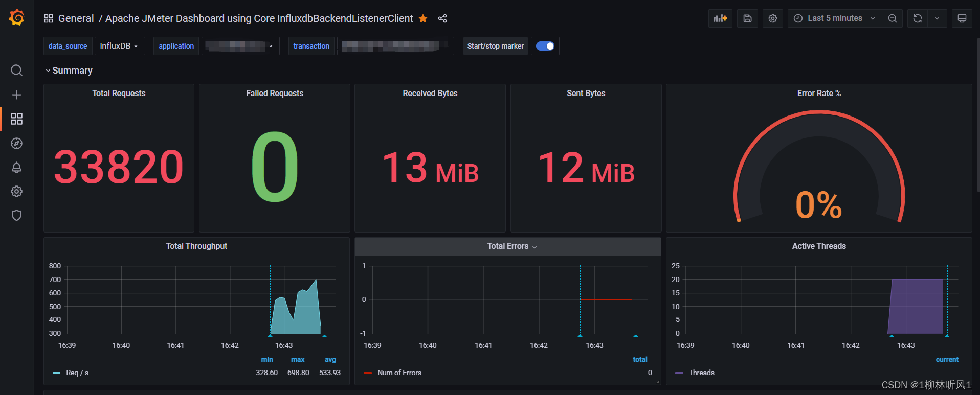Open the Last 5 minutes time picker

click(x=835, y=18)
